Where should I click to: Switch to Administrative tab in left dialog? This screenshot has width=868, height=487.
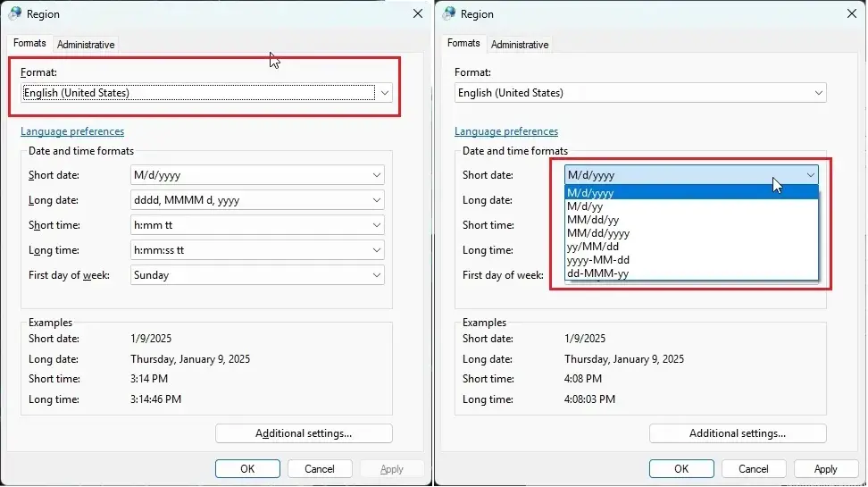(86, 45)
